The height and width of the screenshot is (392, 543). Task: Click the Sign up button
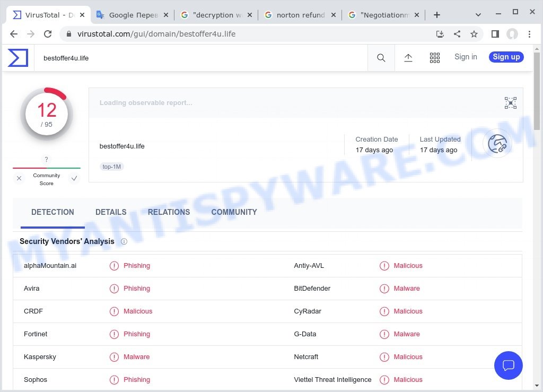pyautogui.click(x=506, y=57)
